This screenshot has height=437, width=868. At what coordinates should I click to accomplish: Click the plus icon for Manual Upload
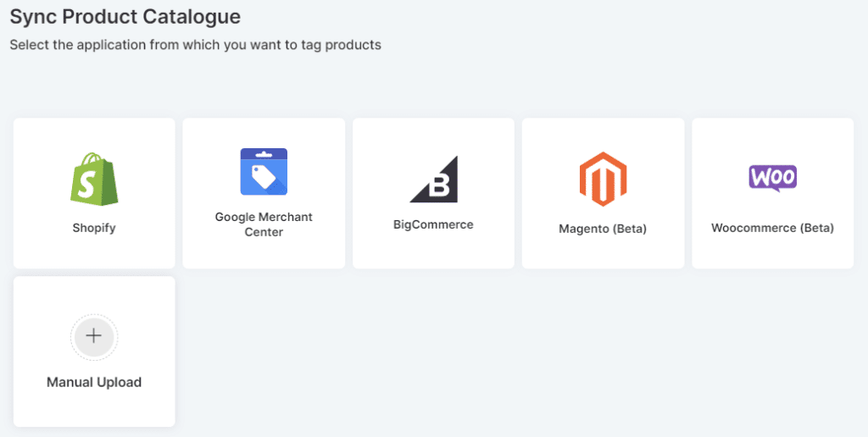(94, 336)
